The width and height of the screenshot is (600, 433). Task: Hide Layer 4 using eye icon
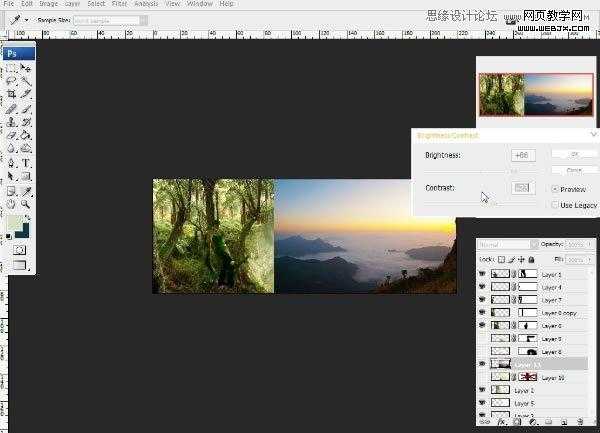click(483, 287)
